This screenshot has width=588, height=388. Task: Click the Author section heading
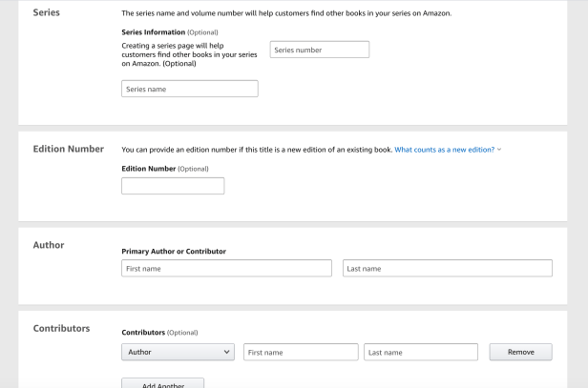pos(49,245)
